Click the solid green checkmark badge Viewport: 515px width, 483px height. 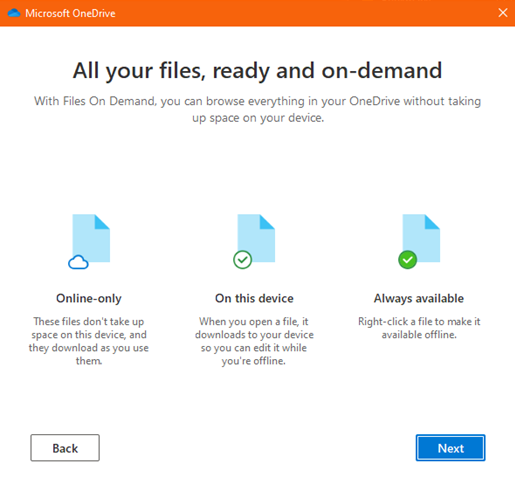point(407,260)
